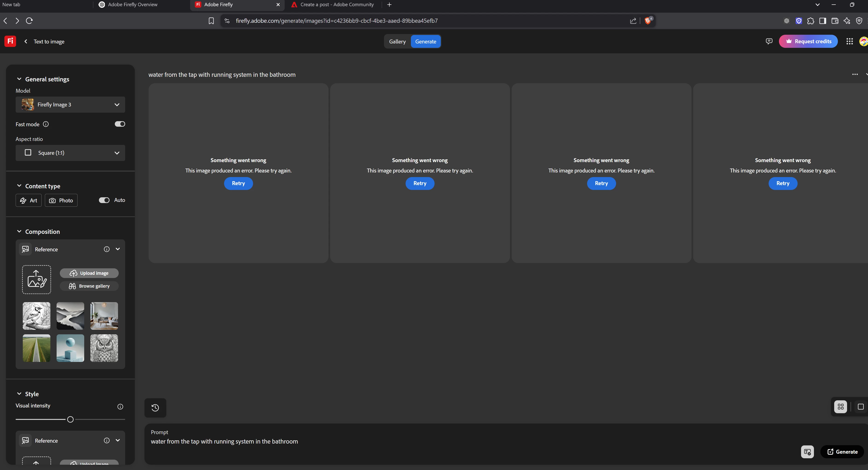Select Photo content type
Screen dimensions: 868x470
61,200
